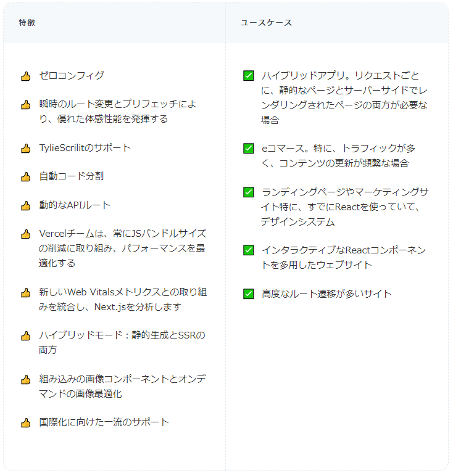
Task: Click use case text ハイブリッドアプリ。リクエストごと
Action: pos(344,98)
